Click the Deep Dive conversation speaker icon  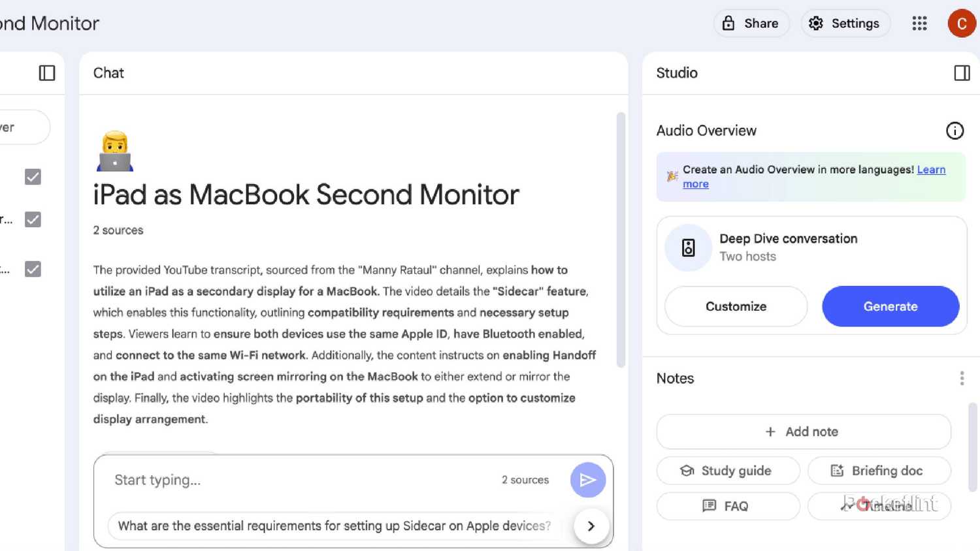click(x=687, y=248)
